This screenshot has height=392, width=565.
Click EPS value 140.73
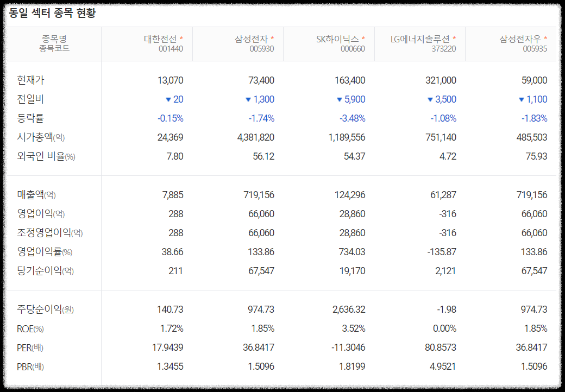click(x=170, y=309)
